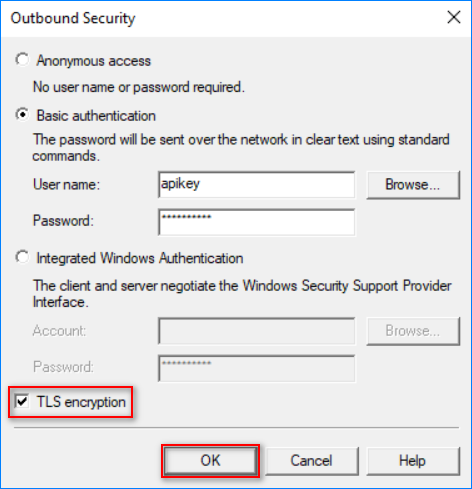Confirm the dialog with OK
472x489 pixels.
point(210,461)
